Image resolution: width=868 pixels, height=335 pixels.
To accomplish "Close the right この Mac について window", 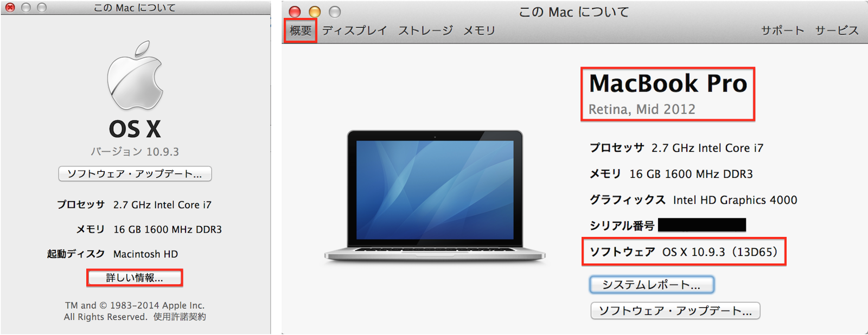I will click(x=295, y=11).
